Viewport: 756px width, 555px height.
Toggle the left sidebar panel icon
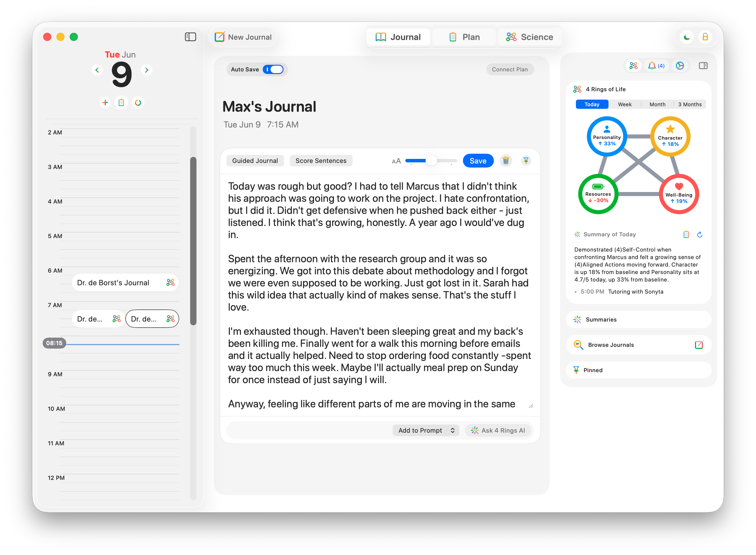[x=190, y=37]
